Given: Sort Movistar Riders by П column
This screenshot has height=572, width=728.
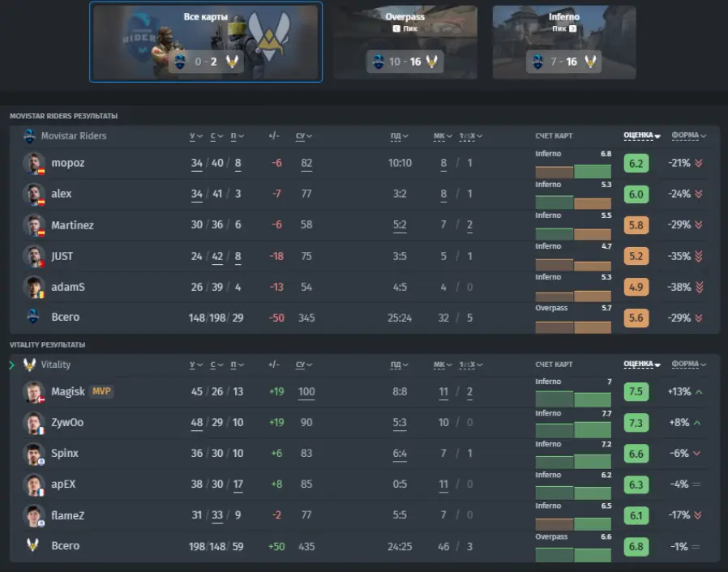Looking at the screenshot, I should point(238,136).
